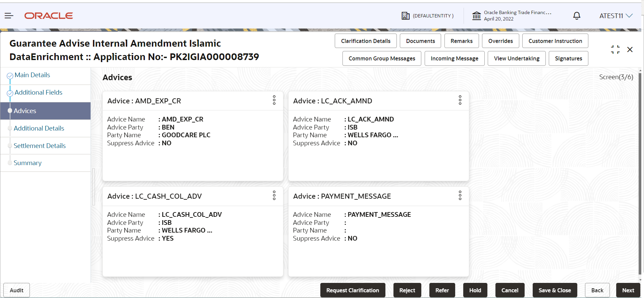Click the application number title
The height and width of the screenshot is (298, 644).
coord(134,50)
